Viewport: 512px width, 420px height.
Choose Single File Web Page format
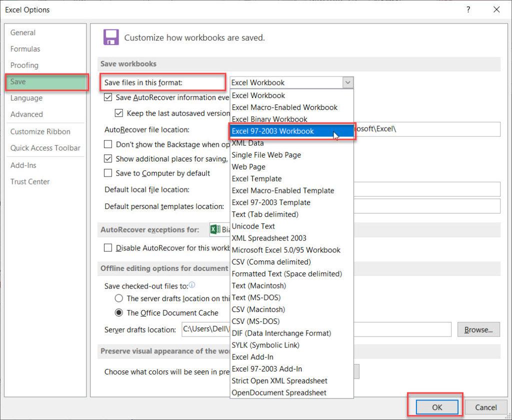click(x=292, y=155)
